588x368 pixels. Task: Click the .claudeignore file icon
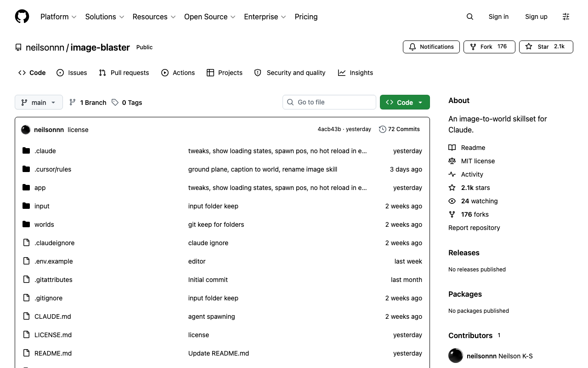coord(26,243)
